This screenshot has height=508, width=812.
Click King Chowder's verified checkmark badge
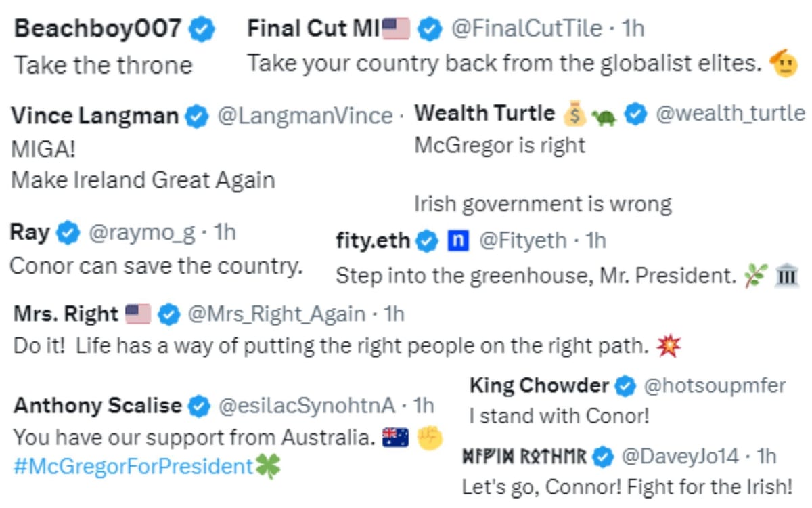pos(625,386)
